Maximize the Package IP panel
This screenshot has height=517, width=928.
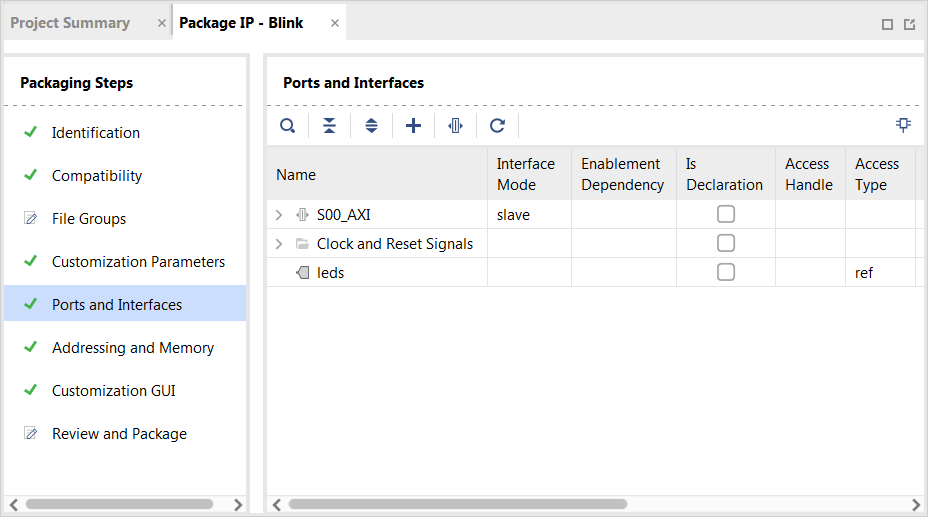click(x=887, y=24)
